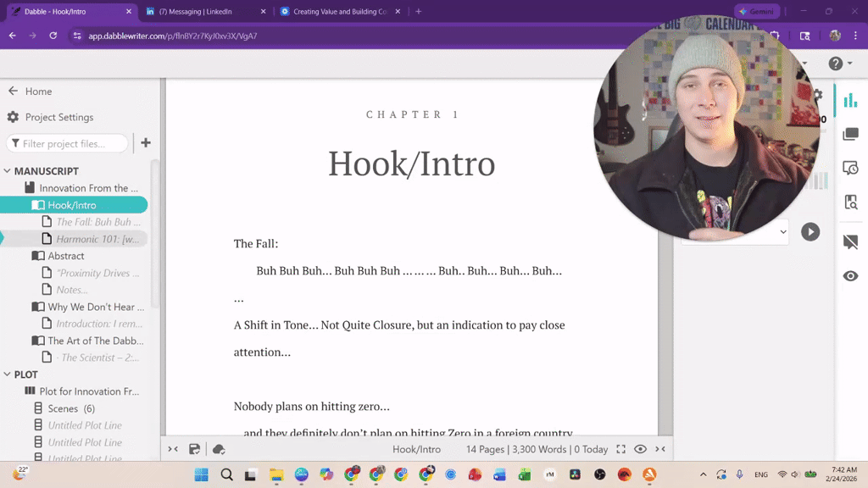
Task: Open the story notes stacked-cards icon
Action: click(x=850, y=135)
